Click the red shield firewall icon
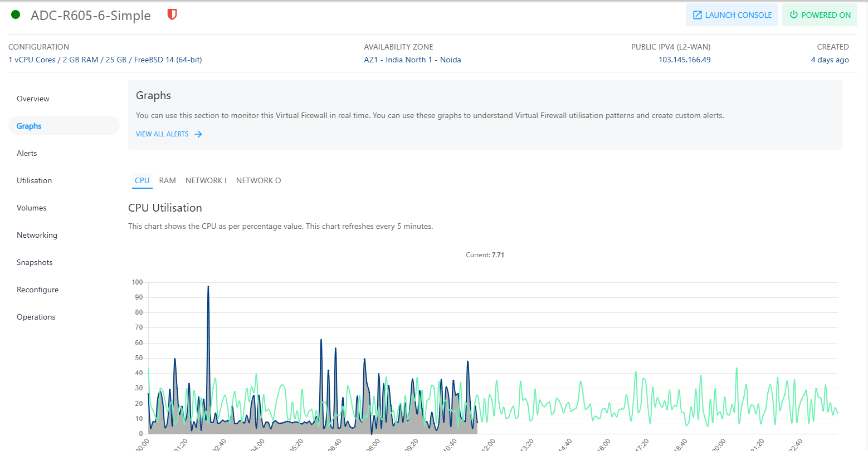 [x=172, y=15]
